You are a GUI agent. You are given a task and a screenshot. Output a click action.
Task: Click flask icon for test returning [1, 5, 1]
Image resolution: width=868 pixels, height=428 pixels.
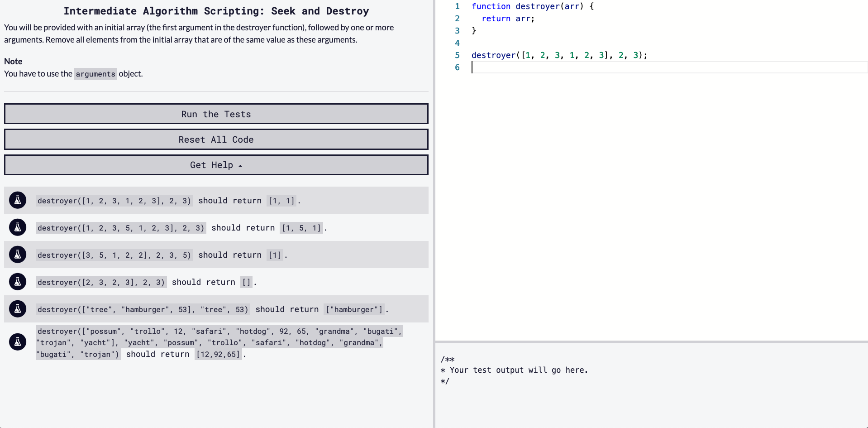18,227
